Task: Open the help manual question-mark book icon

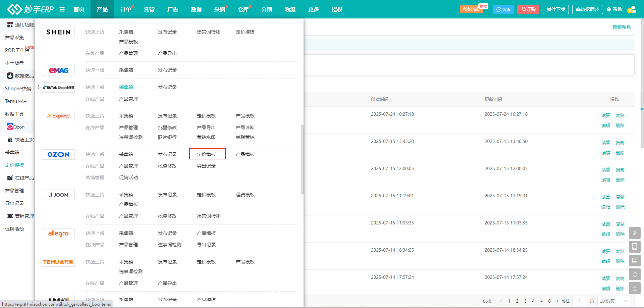Action: click(x=635, y=261)
